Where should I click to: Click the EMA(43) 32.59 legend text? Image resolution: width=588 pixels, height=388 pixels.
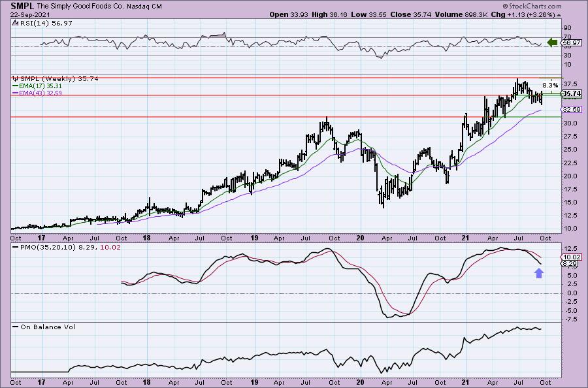pyautogui.click(x=40, y=93)
